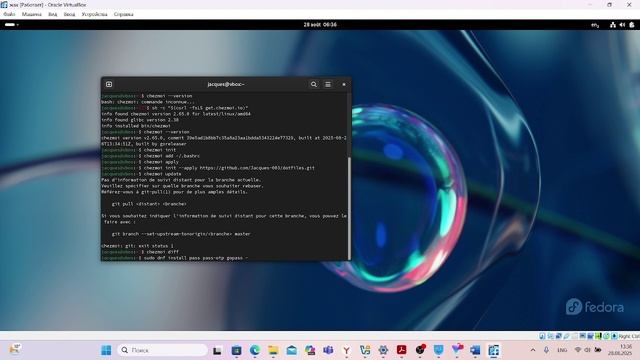Open Microsoft Teams from the taskbar
This screenshot has width=640, height=360.
tap(328, 350)
